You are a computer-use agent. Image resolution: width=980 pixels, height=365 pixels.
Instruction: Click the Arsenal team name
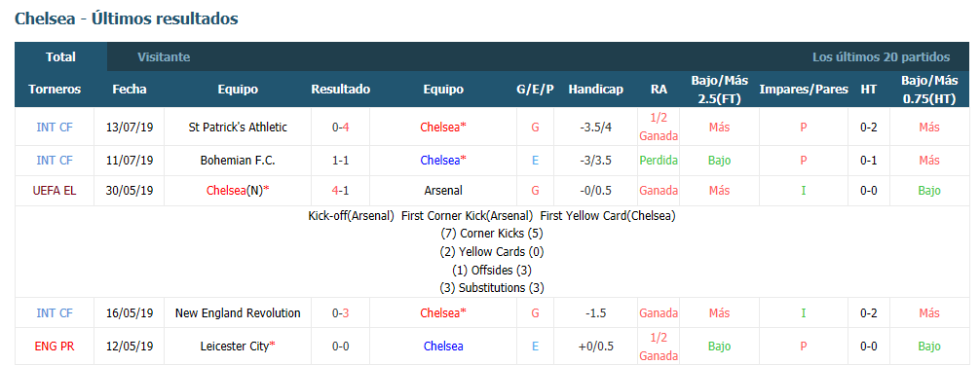click(x=443, y=190)
